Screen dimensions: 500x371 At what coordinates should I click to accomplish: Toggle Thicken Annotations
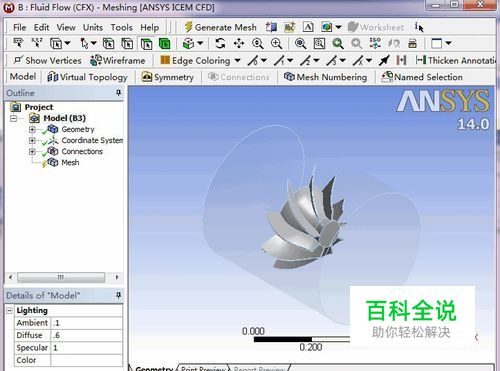(x=456, y=60)
